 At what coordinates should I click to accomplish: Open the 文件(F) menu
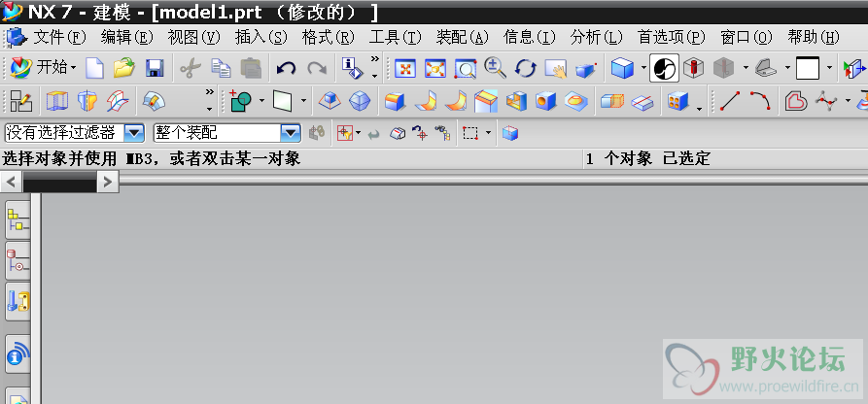point(60,38)
